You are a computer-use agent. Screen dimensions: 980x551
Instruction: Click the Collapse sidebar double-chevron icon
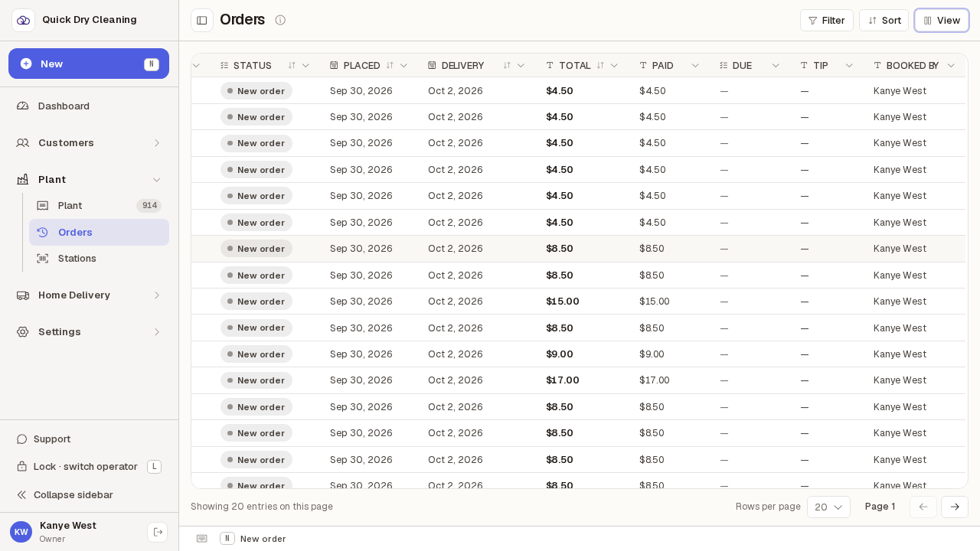tap(22, 494)
